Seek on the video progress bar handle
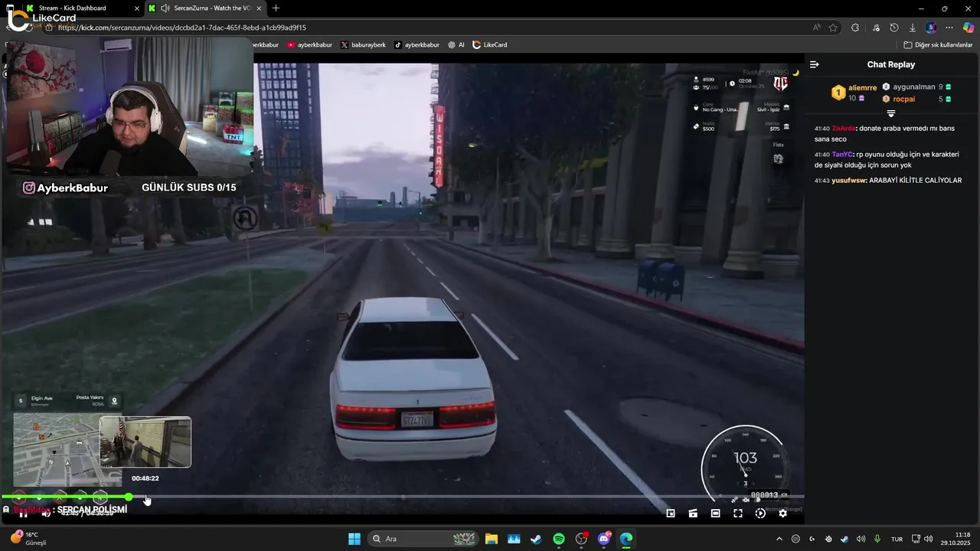 (129, 497)
